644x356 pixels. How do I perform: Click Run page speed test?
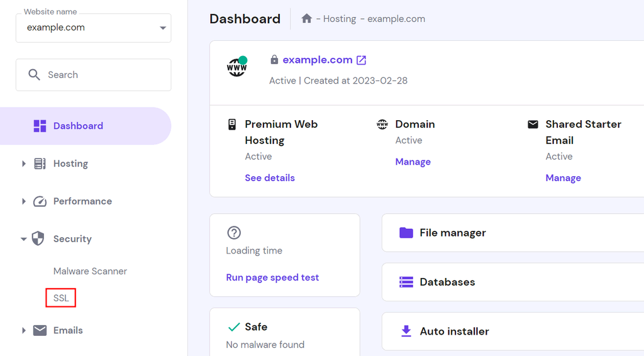click(272, 277)
